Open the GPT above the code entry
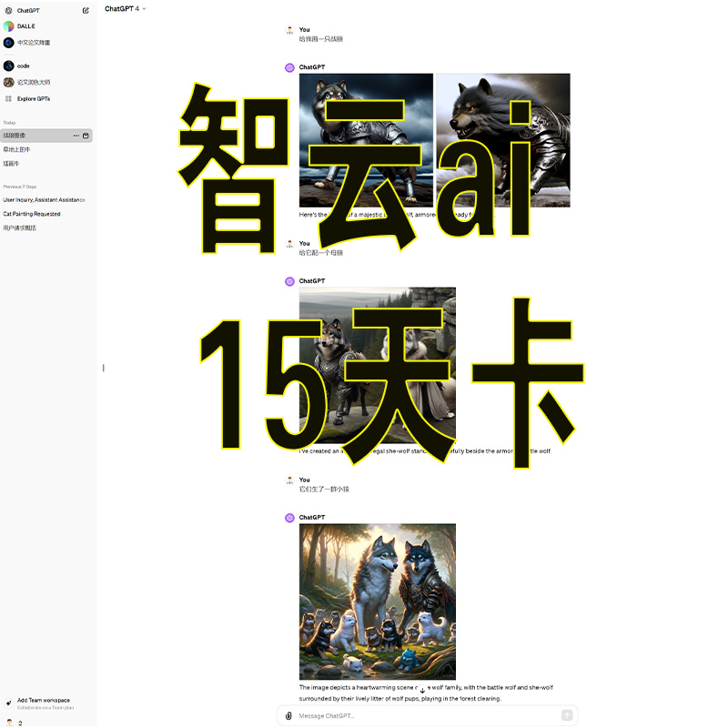Screen dimensions: 728x728 coord(34,43)
